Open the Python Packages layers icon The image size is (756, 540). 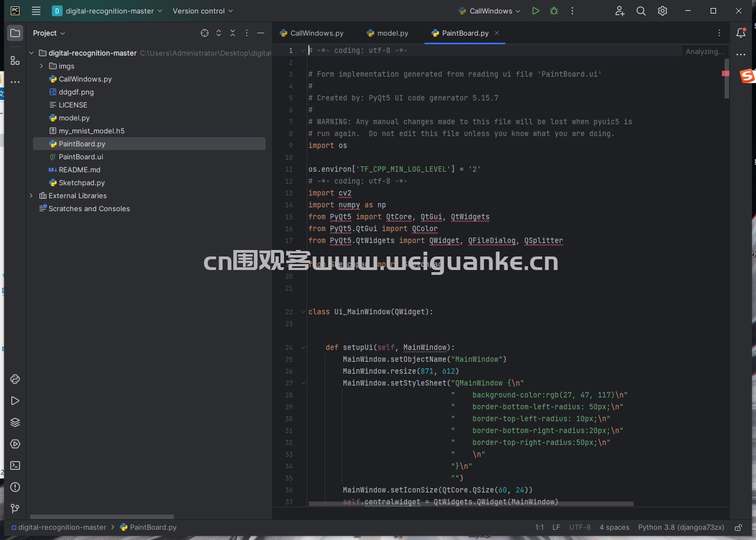pos(15,422)
